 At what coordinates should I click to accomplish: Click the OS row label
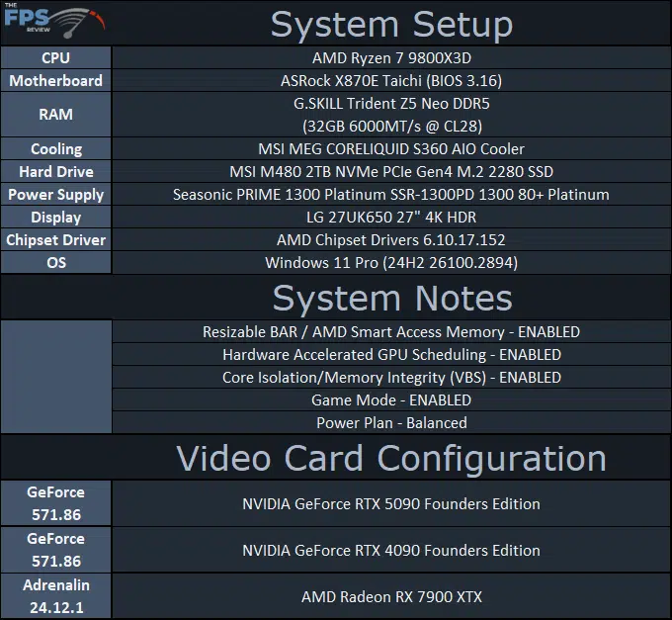(x=56, y=262)
